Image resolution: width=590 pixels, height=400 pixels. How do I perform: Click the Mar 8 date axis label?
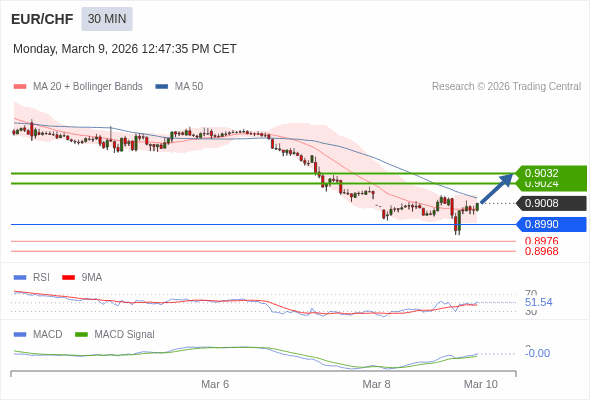tap(376, 384)
